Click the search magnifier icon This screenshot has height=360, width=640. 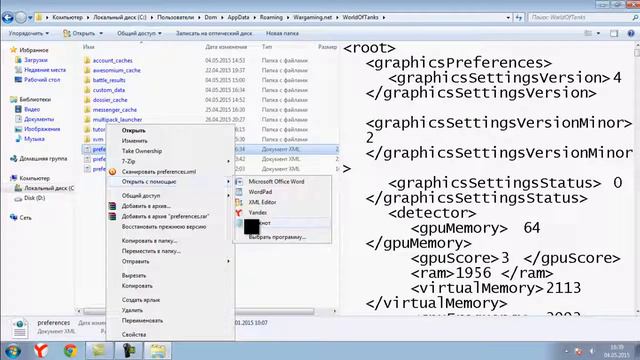(x=635, y=18)
